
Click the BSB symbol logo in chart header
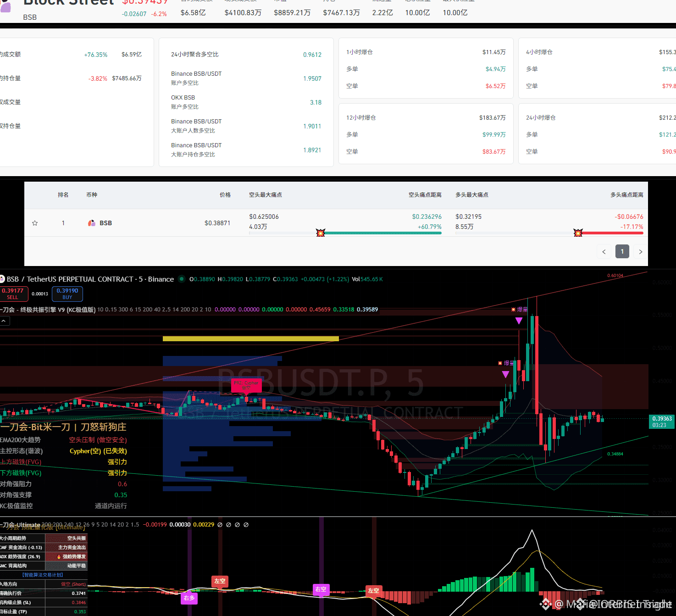tap(2, 279)
